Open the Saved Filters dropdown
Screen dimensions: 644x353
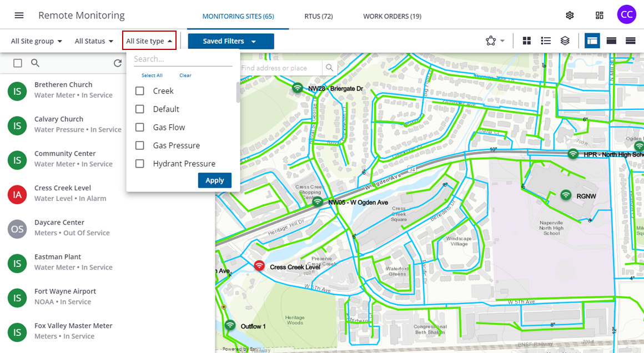point(230,41)
